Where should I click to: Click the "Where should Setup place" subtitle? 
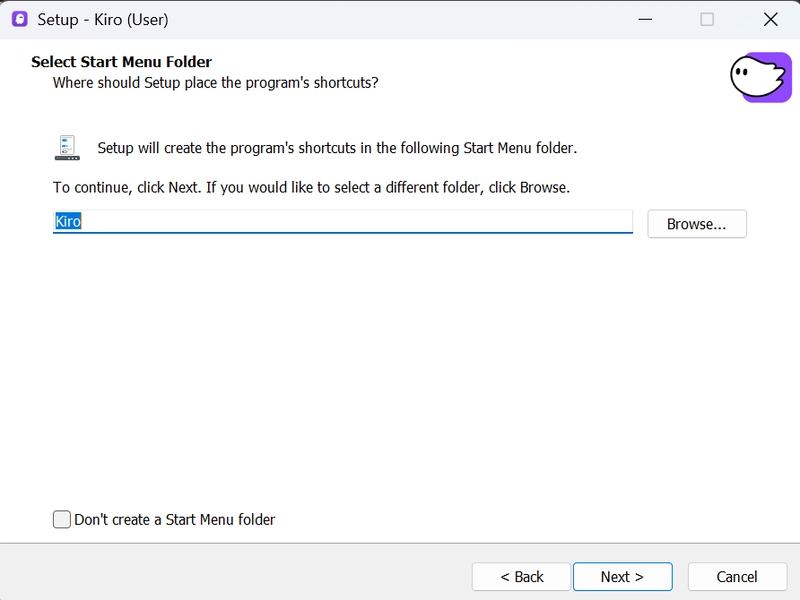pos(215,82)
